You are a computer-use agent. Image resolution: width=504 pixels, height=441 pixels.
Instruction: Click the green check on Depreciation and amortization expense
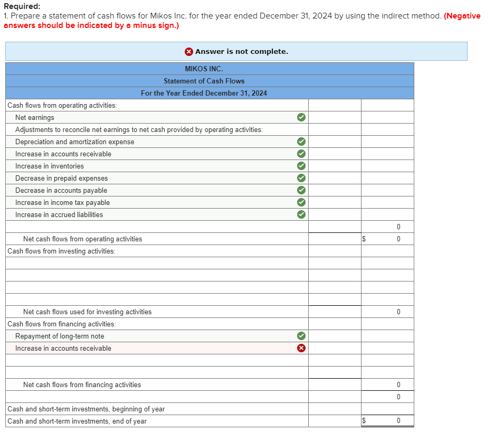[x=301, y=142]
